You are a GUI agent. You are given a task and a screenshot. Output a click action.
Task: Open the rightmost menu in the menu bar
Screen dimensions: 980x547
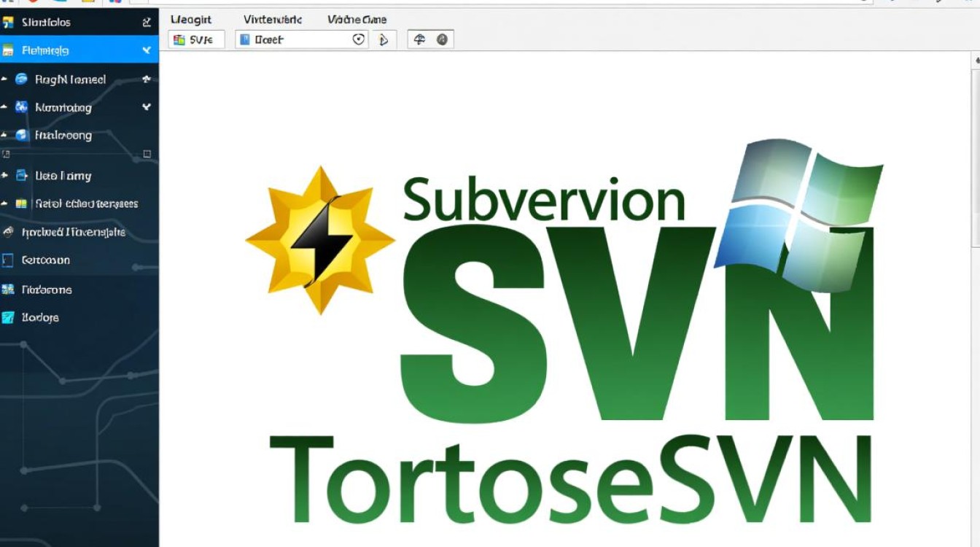(x=357, y=19)
